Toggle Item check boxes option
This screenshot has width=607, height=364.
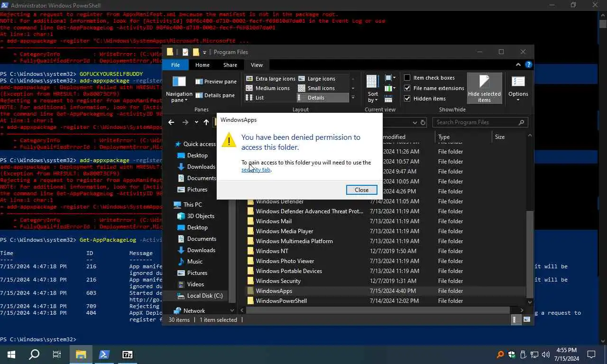click(x=429, y=78)
